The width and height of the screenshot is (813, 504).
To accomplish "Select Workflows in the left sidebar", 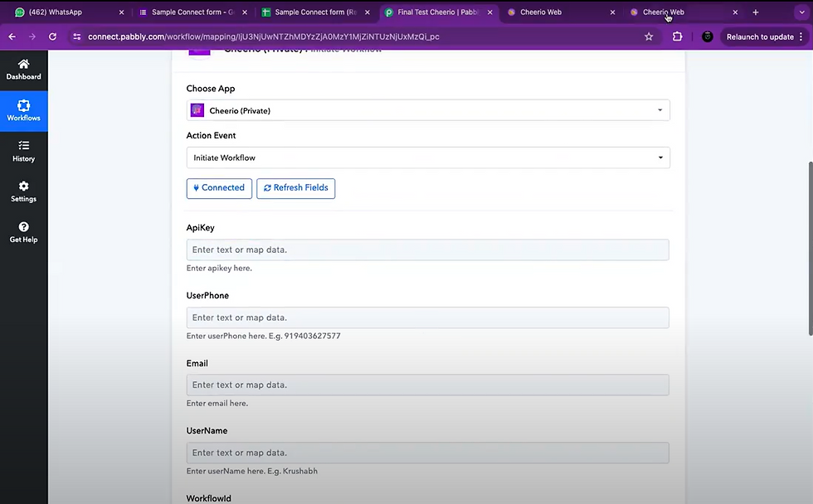I will tap(23, 110).
